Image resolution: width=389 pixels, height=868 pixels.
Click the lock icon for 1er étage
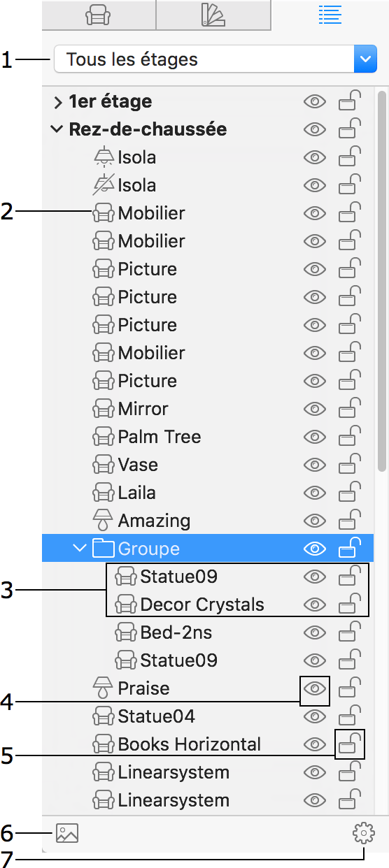click(350, 101)
